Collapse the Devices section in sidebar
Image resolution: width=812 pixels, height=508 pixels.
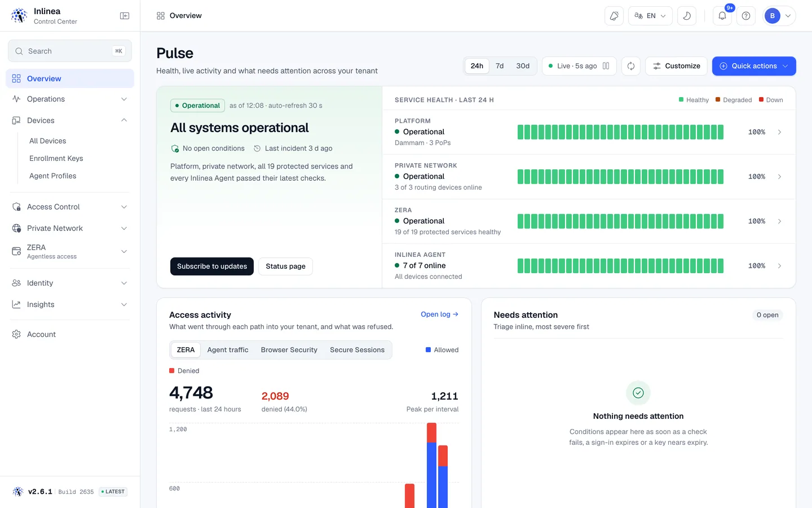(70, 120)
